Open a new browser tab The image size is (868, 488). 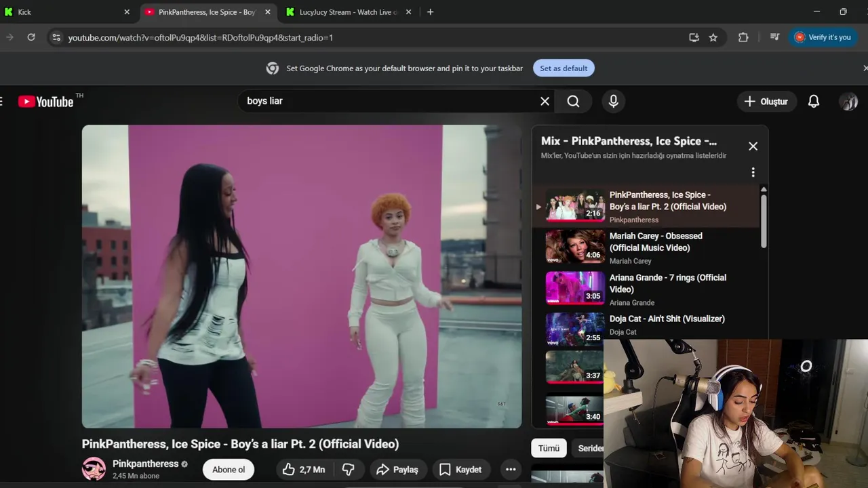coord(430,12)
